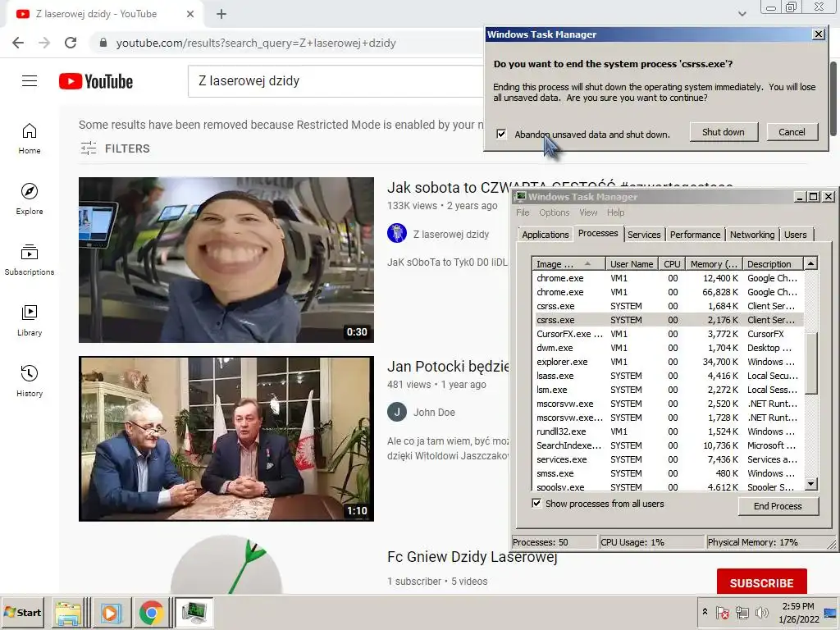Launch Windows Media Player from taskbar
840x630 pixels.
tap(110, 612)
